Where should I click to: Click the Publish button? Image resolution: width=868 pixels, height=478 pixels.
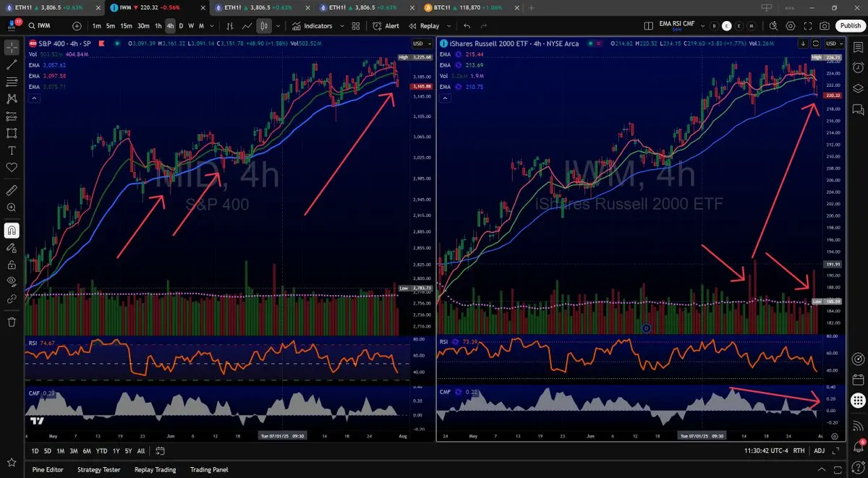(850, 26)
